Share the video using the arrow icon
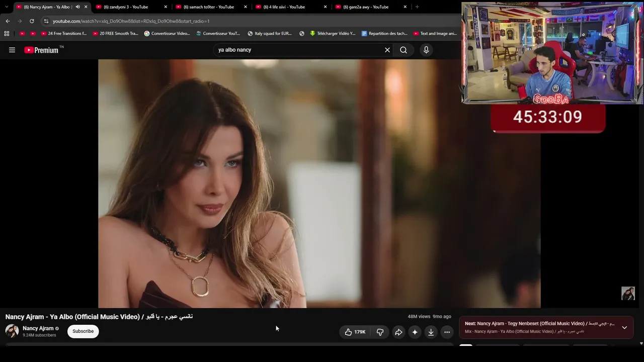This screenshot has height=362, width=644. click(x=398, y=332)
